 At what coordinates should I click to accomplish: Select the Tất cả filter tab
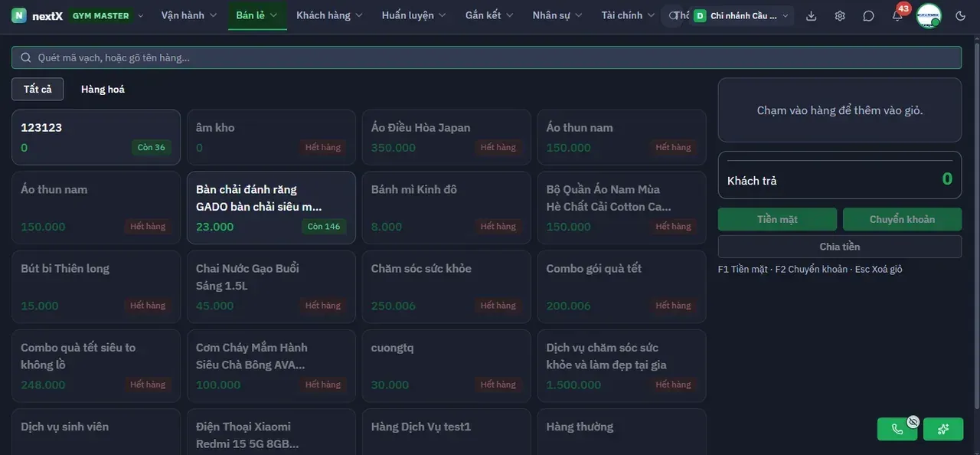38,89
